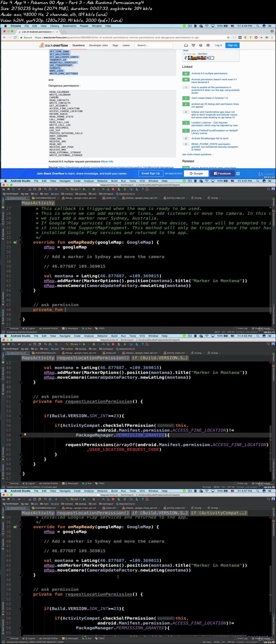The height and width of the screenshot is (644, 276).
Task: Click status text Expecting member declaration
Action: [x=22, y=332]
